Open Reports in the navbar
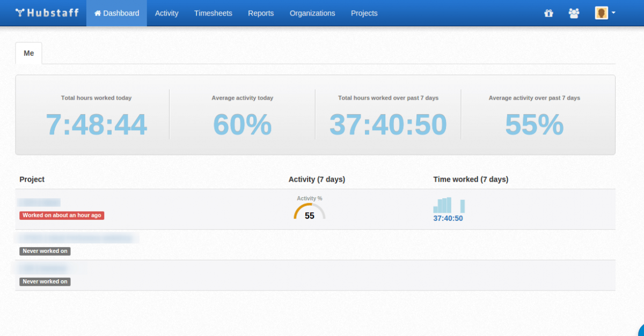The width and height of the screenshot is (644, 336). coord(261,13)
